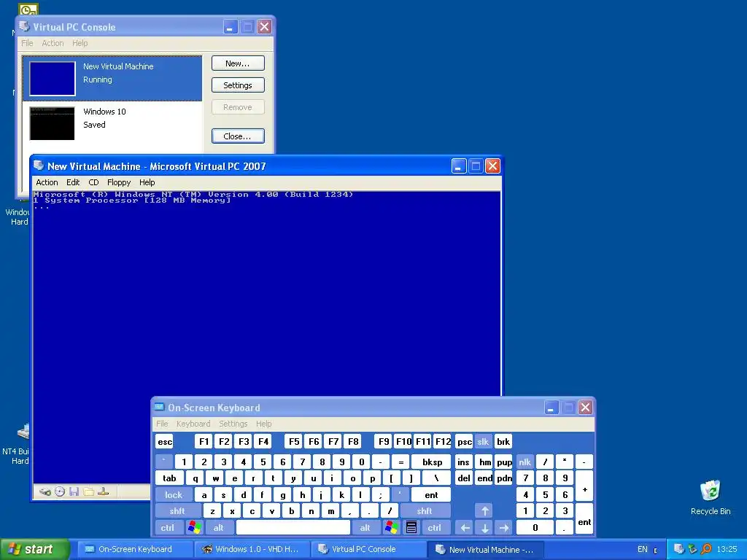Viewport: 747px width, 560px height.
Task: Click the right Windows logo key on keyboard
Action: point(392,527)
